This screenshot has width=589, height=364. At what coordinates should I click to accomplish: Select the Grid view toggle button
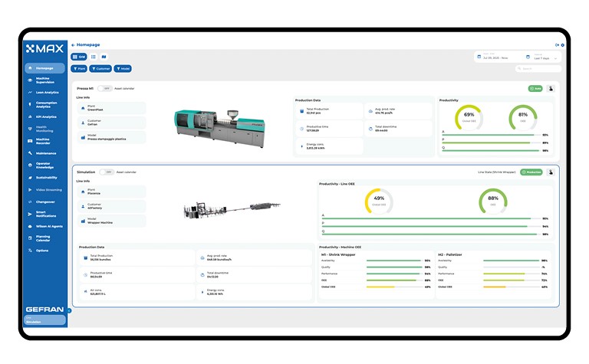80,57
